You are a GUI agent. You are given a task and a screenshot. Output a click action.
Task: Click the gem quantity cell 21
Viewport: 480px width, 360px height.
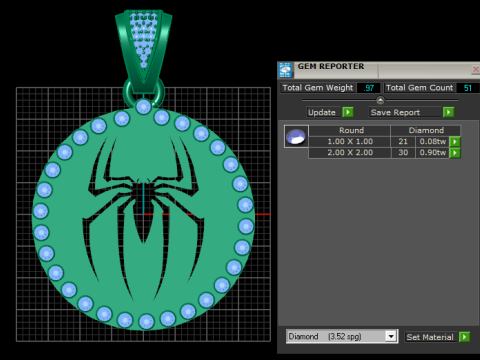[403, 142]
